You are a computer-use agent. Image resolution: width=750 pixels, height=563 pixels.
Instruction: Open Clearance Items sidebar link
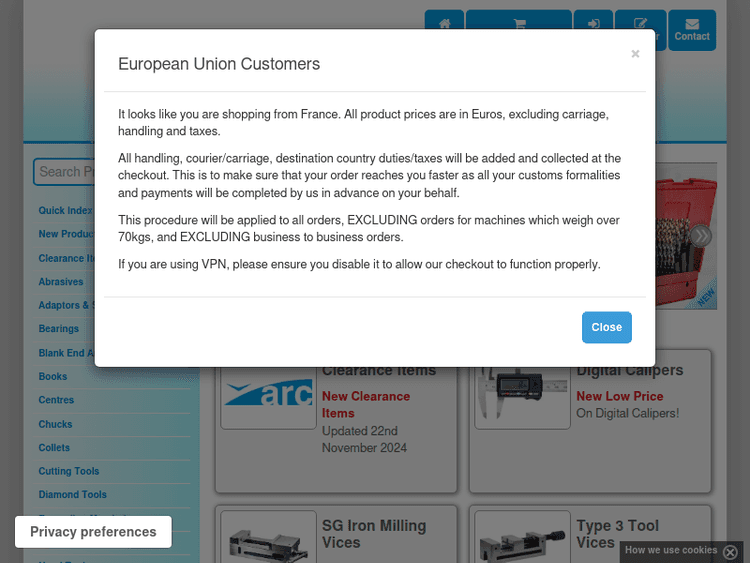(66, 258)
